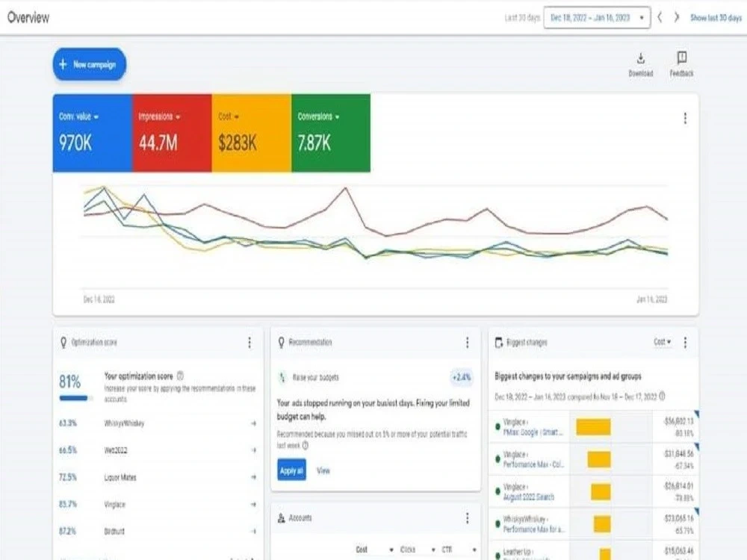Click the Dec 16, 2022 axis label

[x=99, y=299]
